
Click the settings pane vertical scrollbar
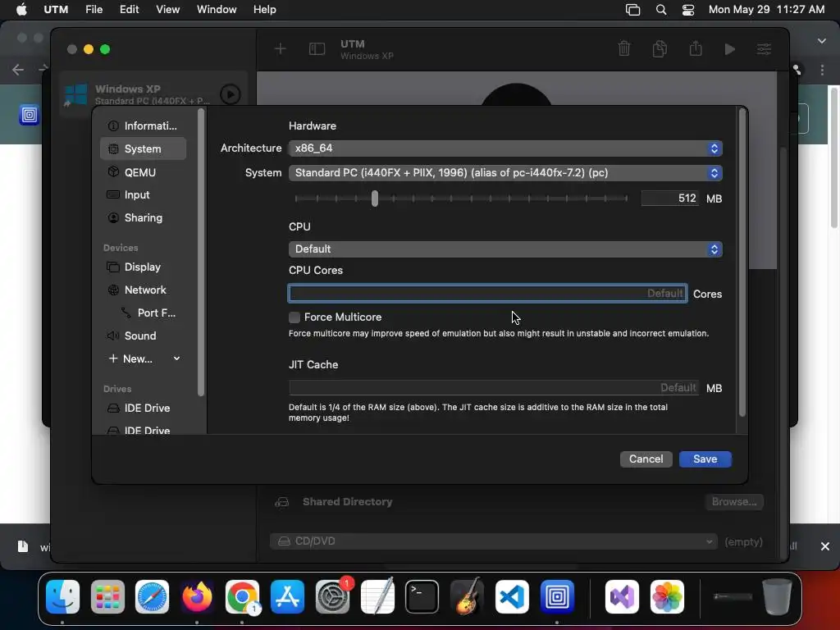point(742,262)
